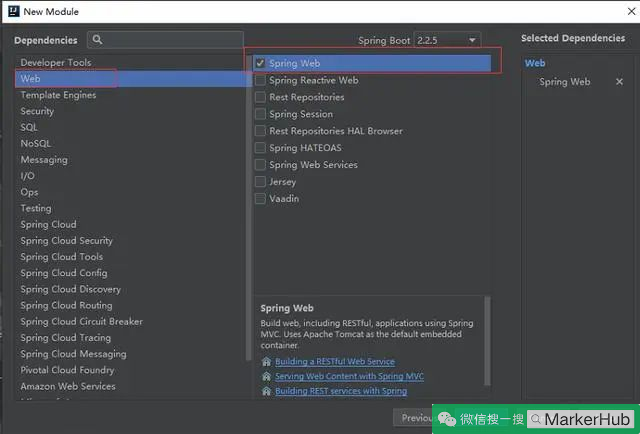Click the category list scrollbar
The width and height of the screenshot is (640, 434).
pos(249,208)
